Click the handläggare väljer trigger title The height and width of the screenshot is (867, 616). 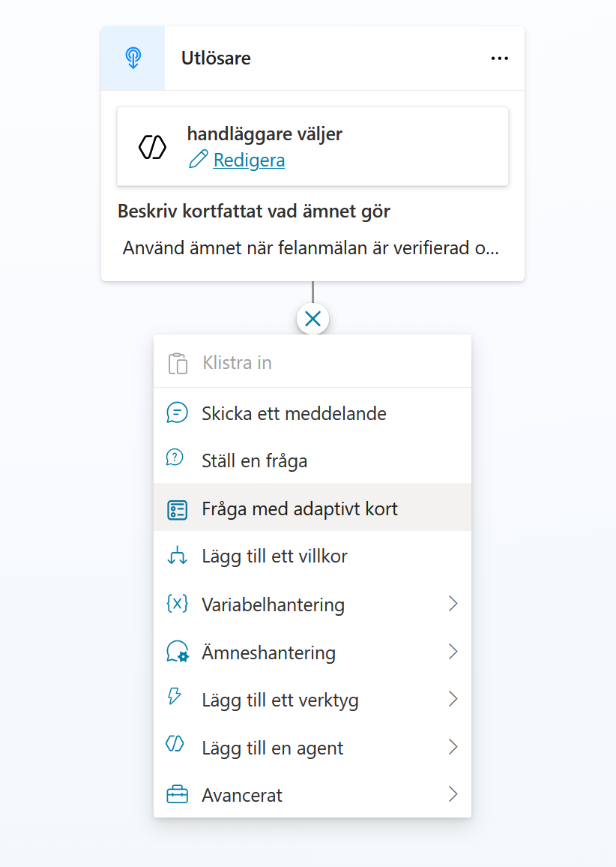[x=265, y=133]
